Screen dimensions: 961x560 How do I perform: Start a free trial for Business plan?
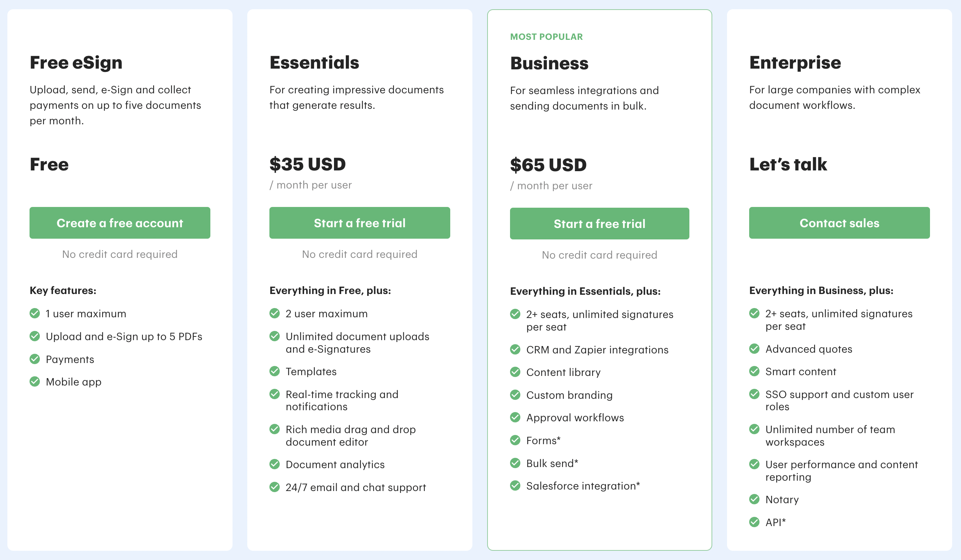[x=599, y=224]
